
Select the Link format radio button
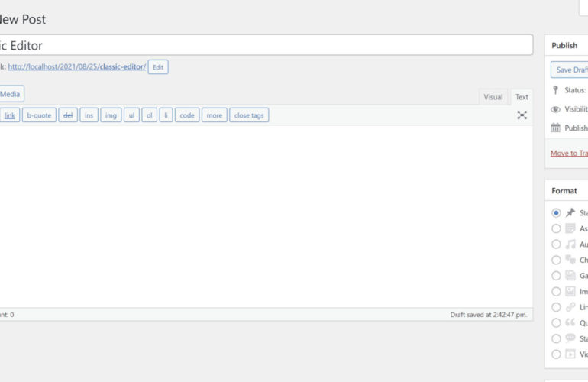pos(556,307)
